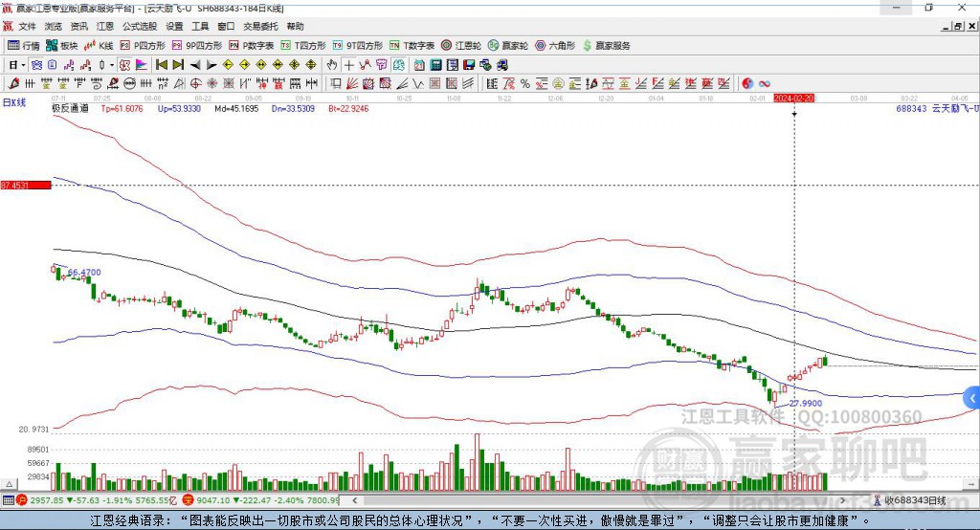The height and width of the screenshot is (530, 980).
Task: Switch to 板块 sector view
Action: click(62, 45)
